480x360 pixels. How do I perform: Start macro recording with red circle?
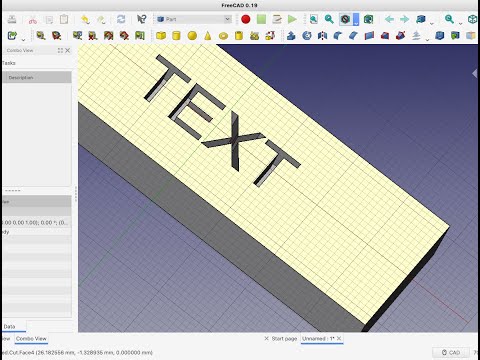tap(246, 19)
